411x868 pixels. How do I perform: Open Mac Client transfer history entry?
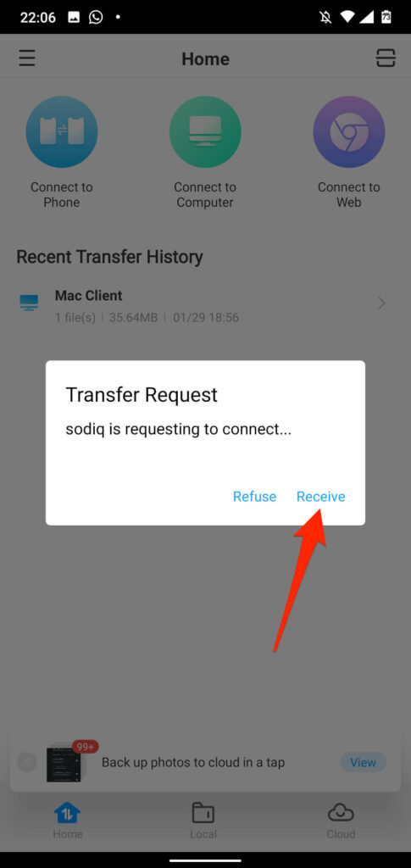[205, 303]
